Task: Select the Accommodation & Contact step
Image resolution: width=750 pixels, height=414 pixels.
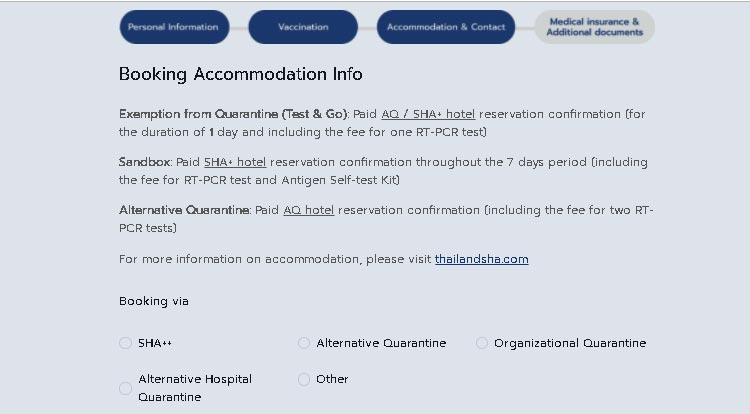Action: (x=446, y=27)
